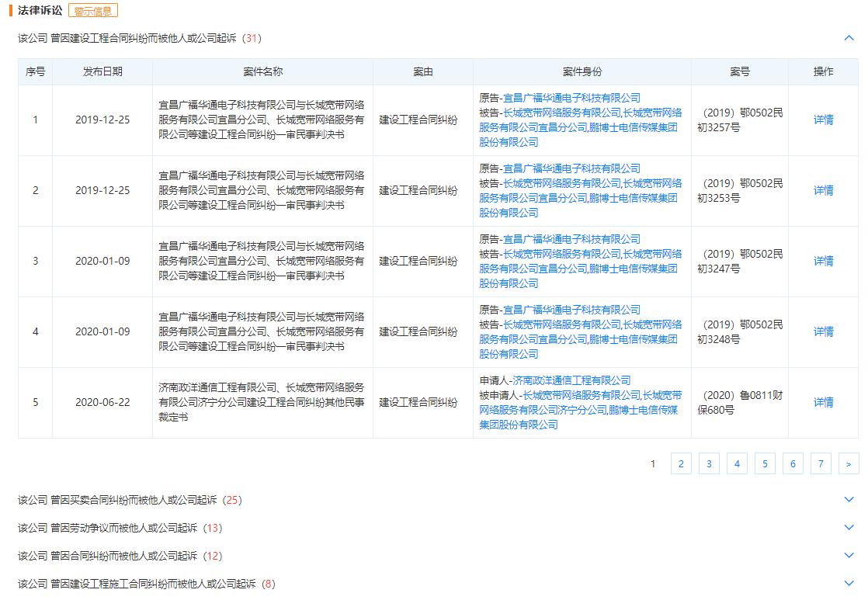The height and width of the screenshot is (607, 868).
Task: Select row 1 case name text
Action: coord(262,120)
